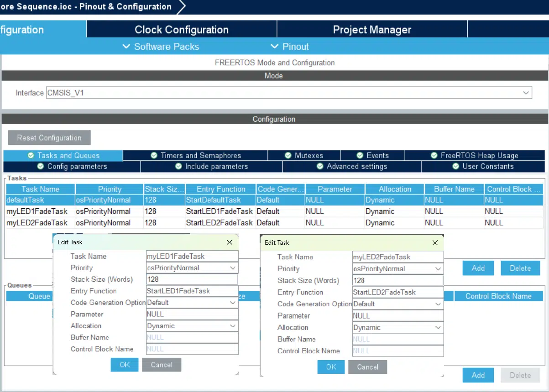
Task: Open the Interface CMSIS_V1 dropdown
Action: 289,93
